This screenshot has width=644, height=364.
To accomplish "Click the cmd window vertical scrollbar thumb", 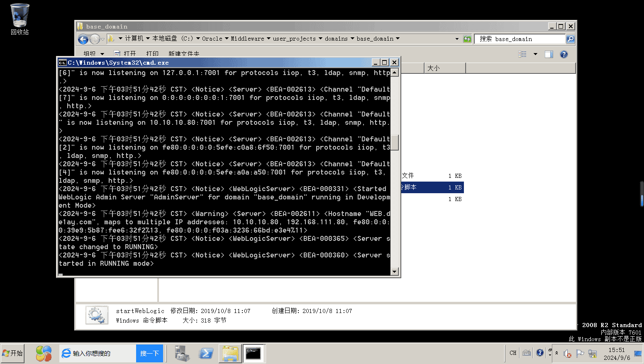I will 395,142.
